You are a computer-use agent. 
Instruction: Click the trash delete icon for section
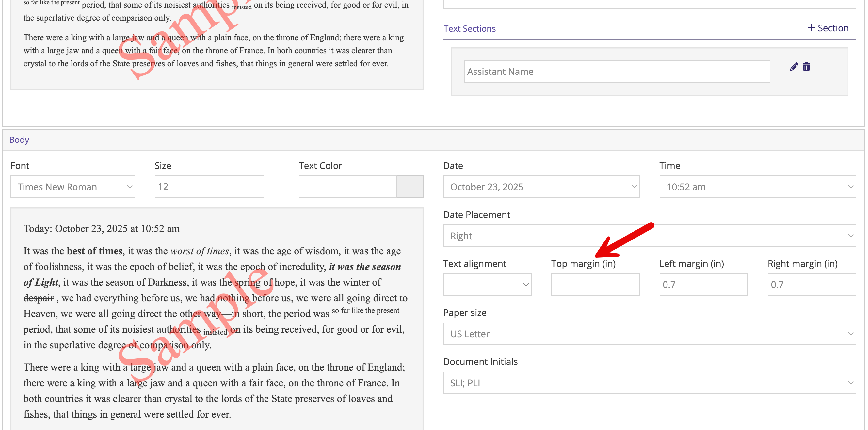click(x=806, y=67)
